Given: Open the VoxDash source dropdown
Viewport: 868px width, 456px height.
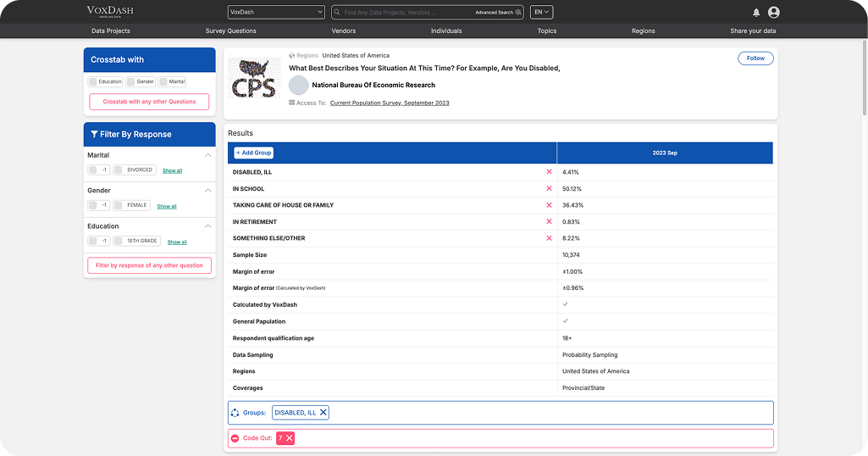Looking at the screenshot, I should click(x=276, y=12).
